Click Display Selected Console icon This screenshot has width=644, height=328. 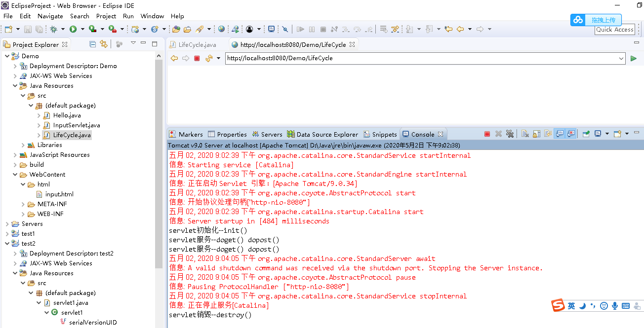point(598,134)
